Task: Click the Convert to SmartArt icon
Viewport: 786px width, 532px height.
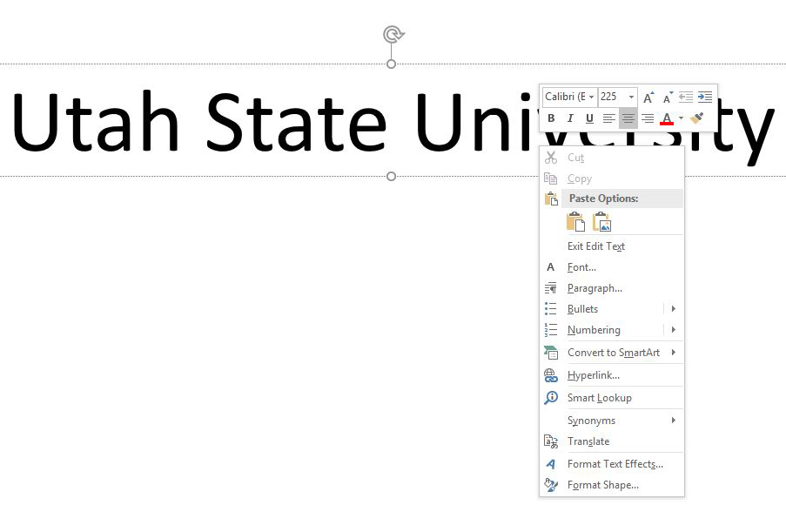Action: [x=551, y=353]
